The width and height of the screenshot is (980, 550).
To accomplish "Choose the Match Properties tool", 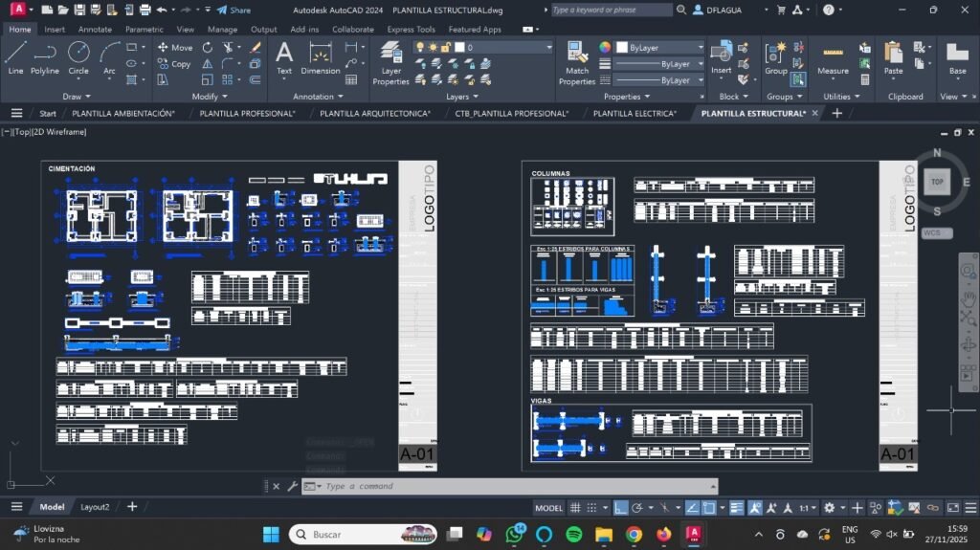I will 577,63.
